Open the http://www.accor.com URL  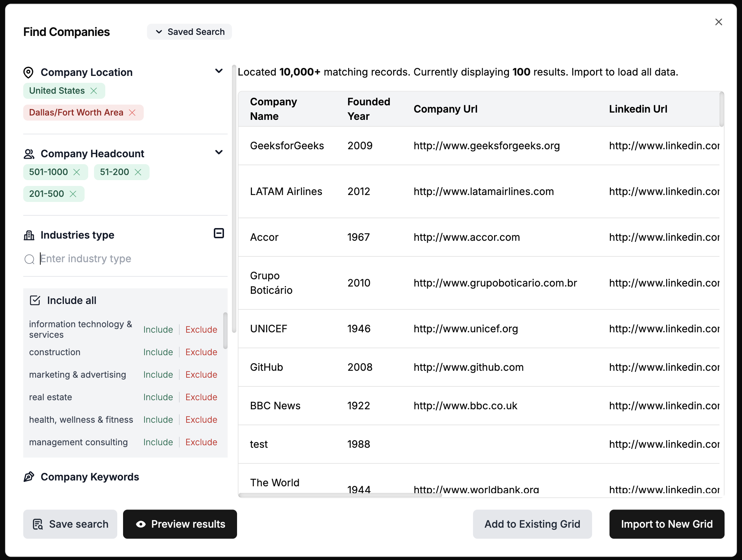(x=466, y=237)
